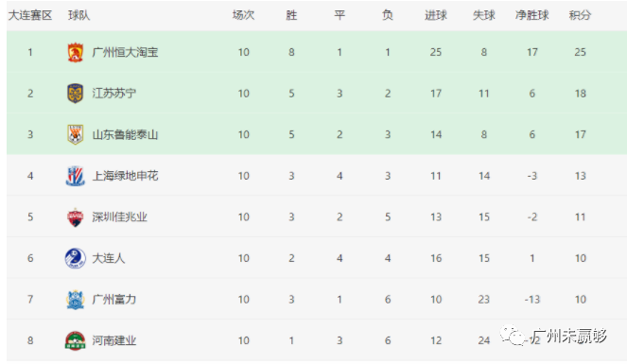
Task: Select the 场次 column header
Action: pyautogui.click(x=244, y=15)
